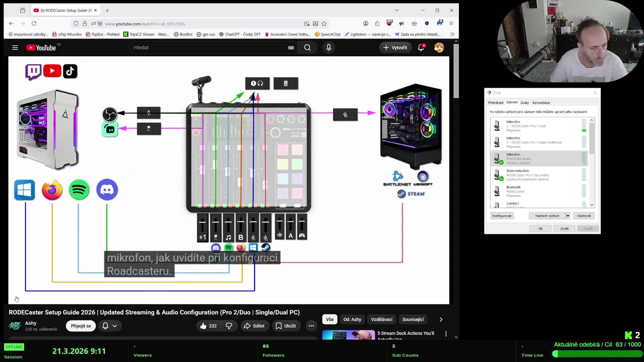This screenshot has height=362, width=644.
Task: Close the RODECaster Setup Guide tab
Action: click(95, 10)
